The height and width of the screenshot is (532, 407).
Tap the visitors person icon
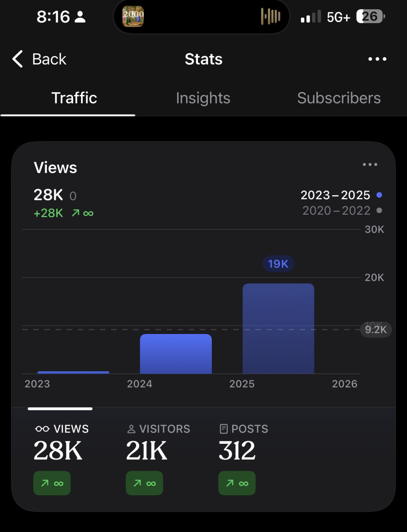131,429
